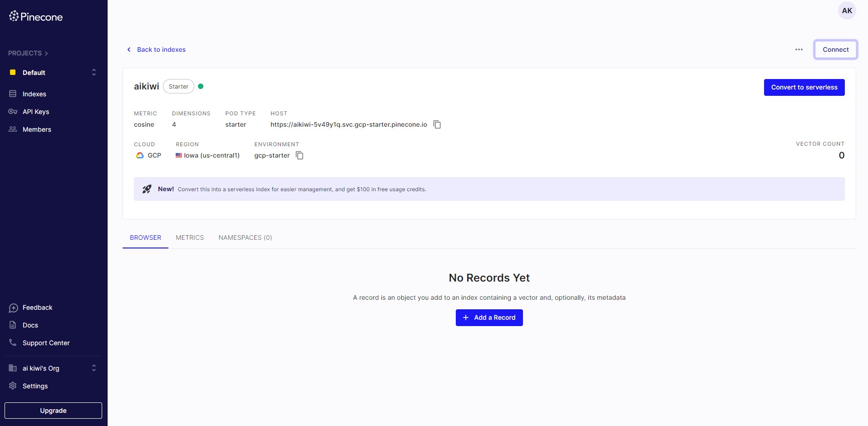Copy the host URL
Screen dimensions: 868x426
click(x=437, y=124)
